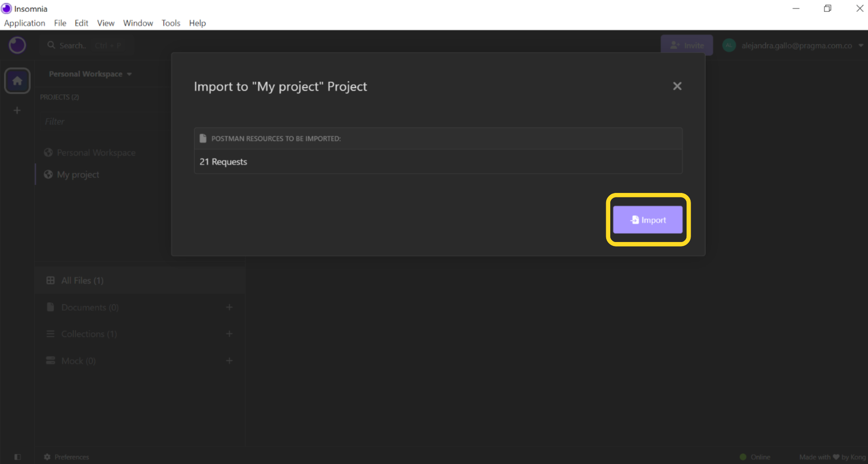The image size is (868, 464).
Task: Add a new document with plus icon
Action: click(229, 307)
